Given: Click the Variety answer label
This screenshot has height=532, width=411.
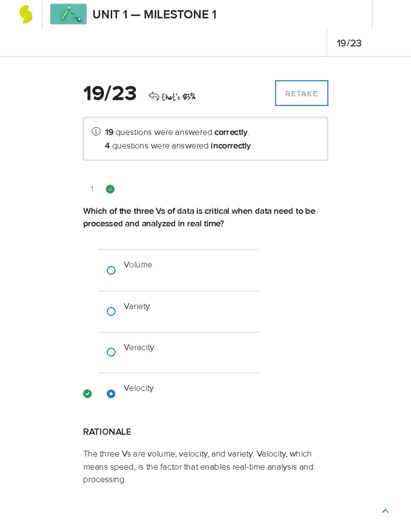Looking at the screenshot, I should 137,306.
